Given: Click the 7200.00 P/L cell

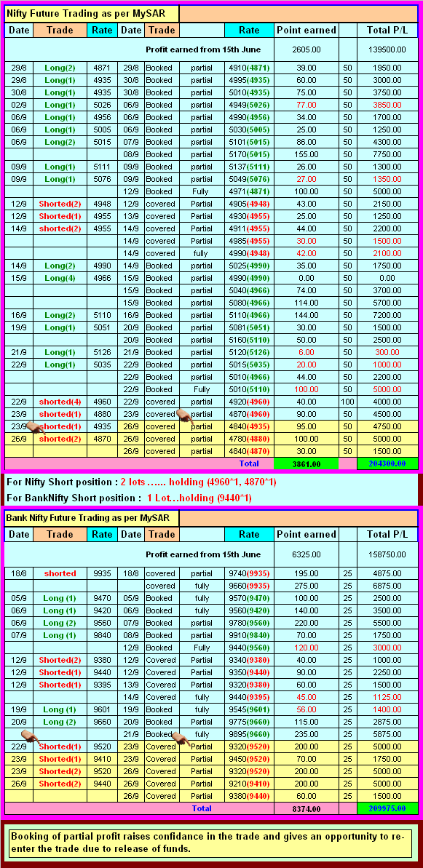Looking at the screenshot, I should coord(387,315).
